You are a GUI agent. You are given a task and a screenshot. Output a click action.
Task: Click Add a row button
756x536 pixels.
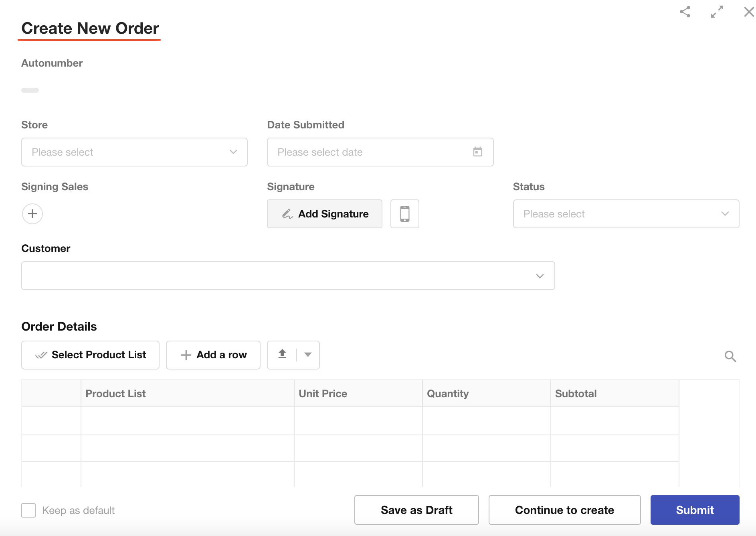tap(213, 355)
